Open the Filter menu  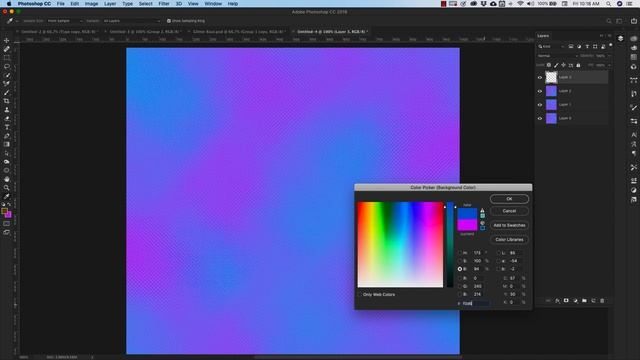click(x=164, y=4)
